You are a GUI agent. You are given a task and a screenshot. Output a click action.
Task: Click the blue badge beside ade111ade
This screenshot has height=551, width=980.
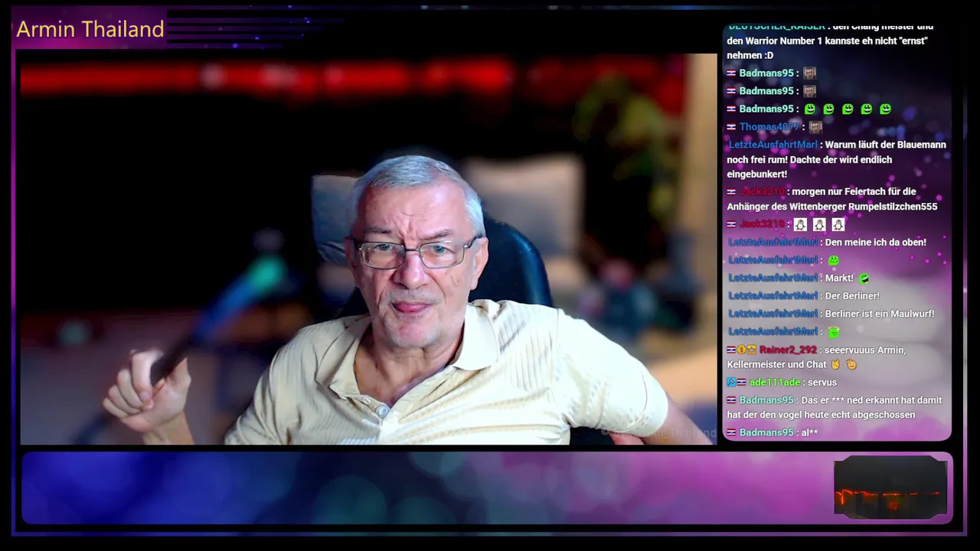pos(731,382)
